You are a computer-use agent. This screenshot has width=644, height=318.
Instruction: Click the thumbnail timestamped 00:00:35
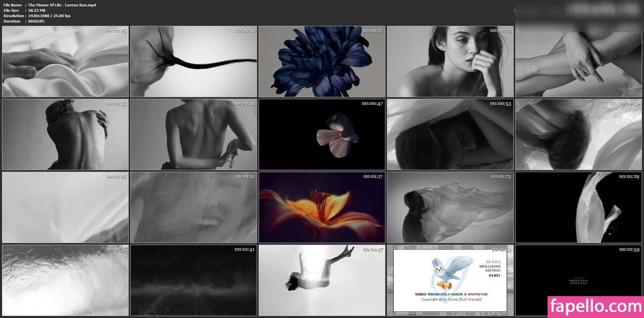(x=65, y=134)
